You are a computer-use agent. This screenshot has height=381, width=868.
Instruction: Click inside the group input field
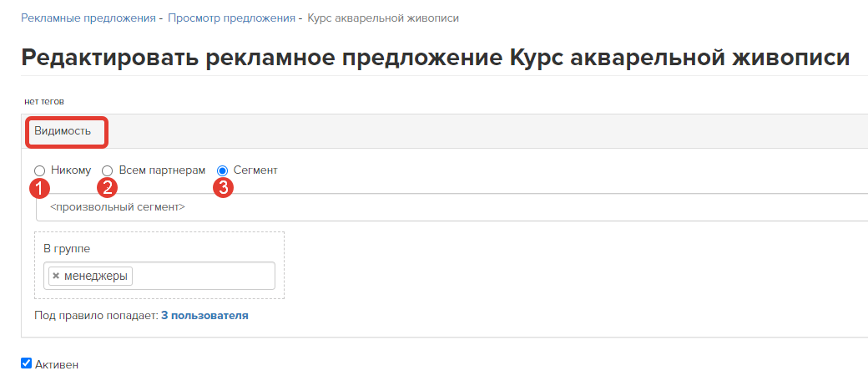(x=203, y=276)
